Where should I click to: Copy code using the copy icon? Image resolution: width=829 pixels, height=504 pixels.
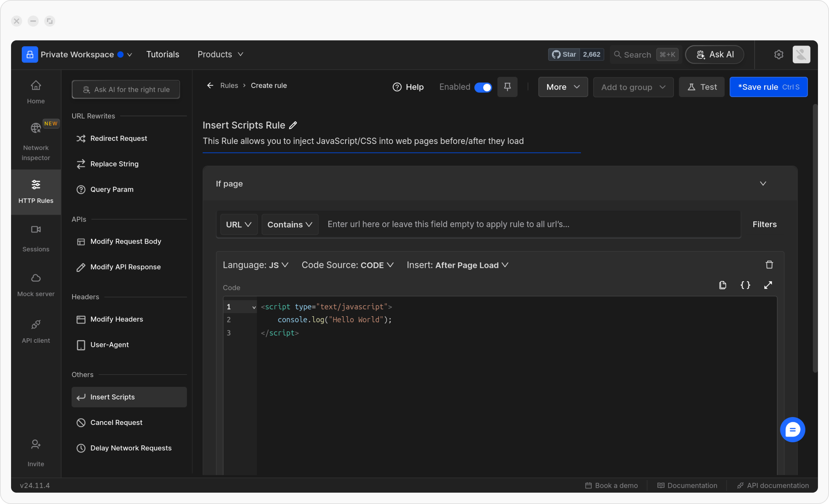[x=722, y=285]
